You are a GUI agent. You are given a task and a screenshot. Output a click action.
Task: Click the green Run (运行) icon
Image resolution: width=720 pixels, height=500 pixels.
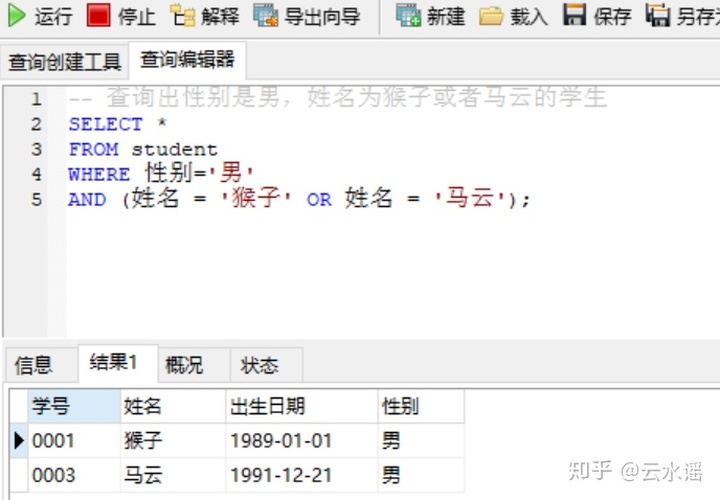click(17, 16)
